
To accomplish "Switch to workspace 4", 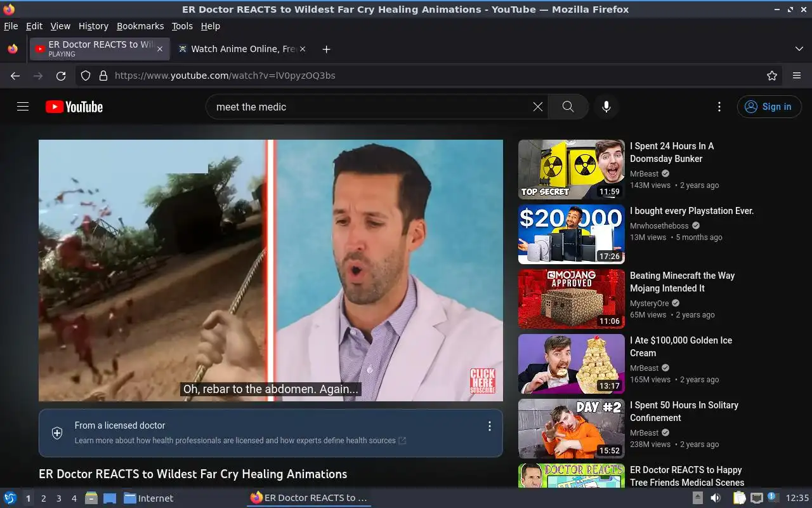I will [74, 498].
